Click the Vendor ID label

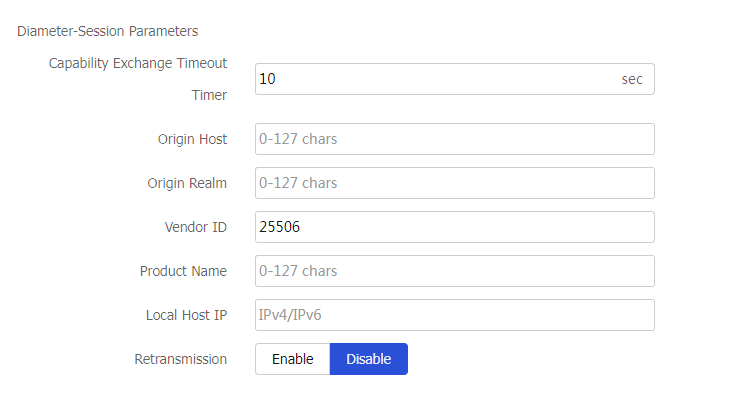[x=196, y=227]
